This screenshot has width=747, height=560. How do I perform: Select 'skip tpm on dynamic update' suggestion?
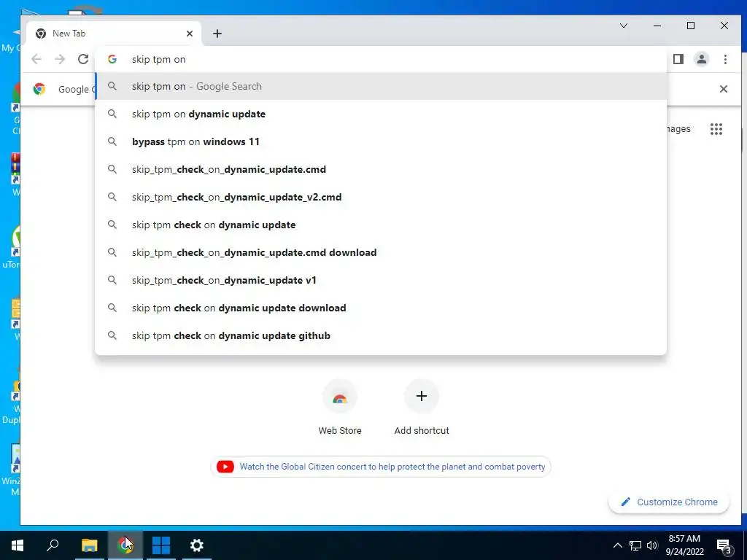pyautogui.click(x=381, y=114)
